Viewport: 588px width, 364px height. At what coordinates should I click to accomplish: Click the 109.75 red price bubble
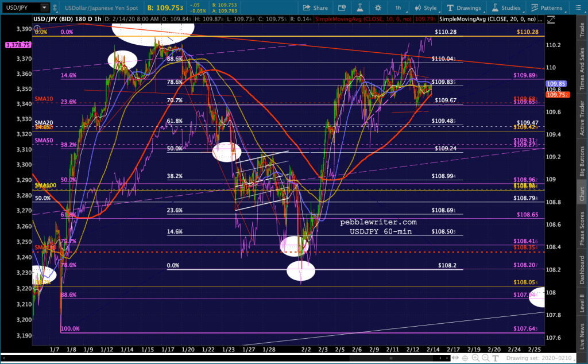558,95
